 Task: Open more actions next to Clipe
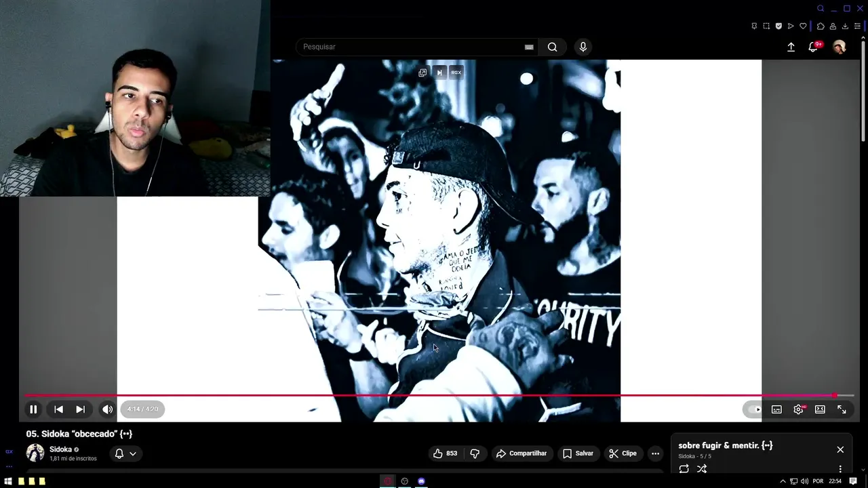coord(655,453)
